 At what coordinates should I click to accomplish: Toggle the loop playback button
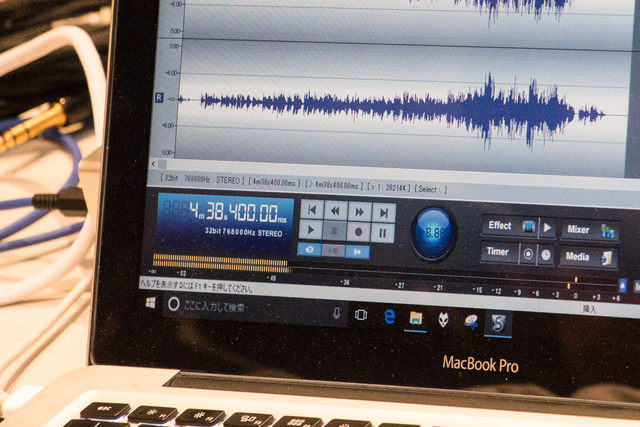[309, 249]
